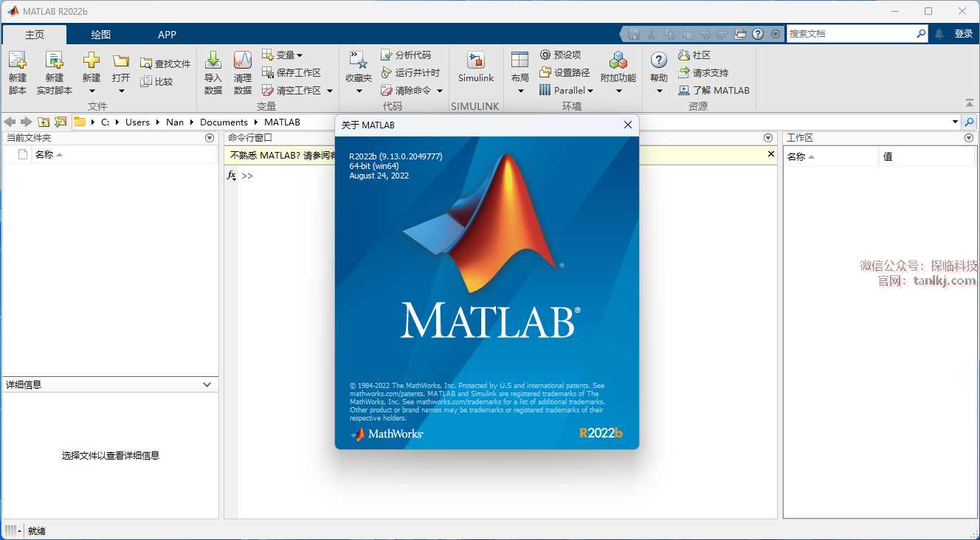Switch to the APP tab

[168, 35]
